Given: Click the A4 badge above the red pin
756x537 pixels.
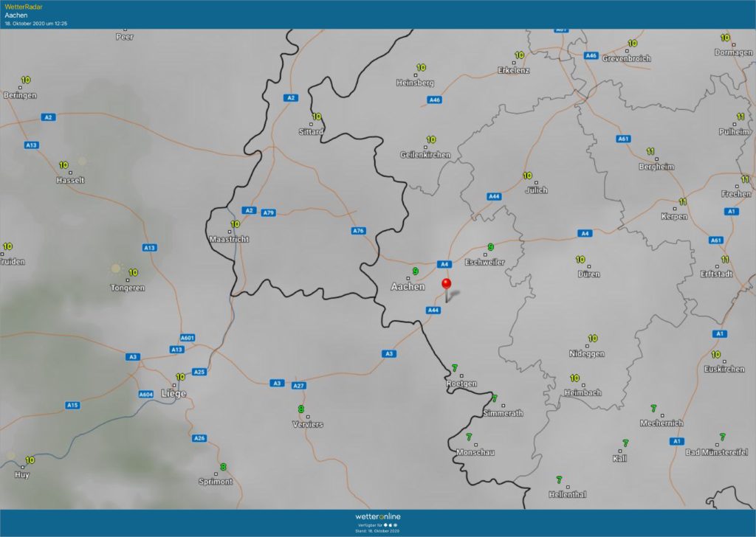Looking at the screenshot, I should [444, 264].
